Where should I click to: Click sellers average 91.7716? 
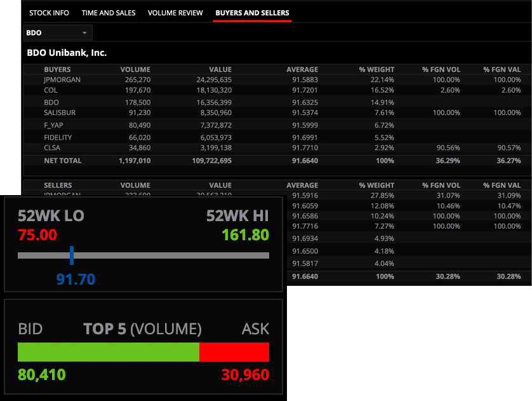click(x=305, y=226)
